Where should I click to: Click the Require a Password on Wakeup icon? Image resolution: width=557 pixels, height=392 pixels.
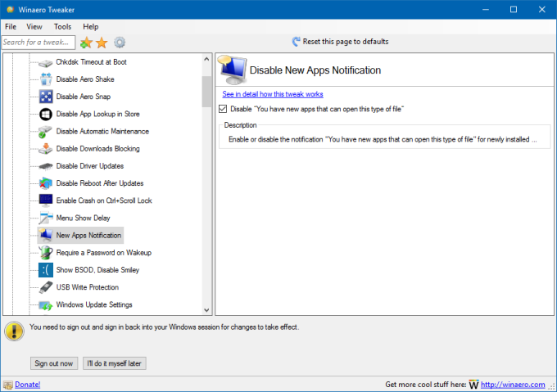coord(46,253)
